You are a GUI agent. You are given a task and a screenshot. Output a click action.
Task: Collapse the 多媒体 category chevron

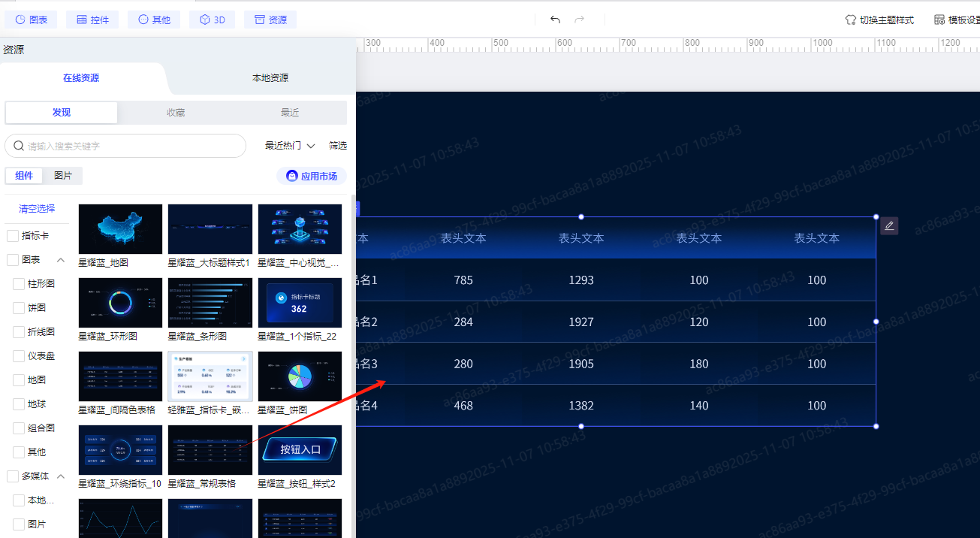coord(61,476)
